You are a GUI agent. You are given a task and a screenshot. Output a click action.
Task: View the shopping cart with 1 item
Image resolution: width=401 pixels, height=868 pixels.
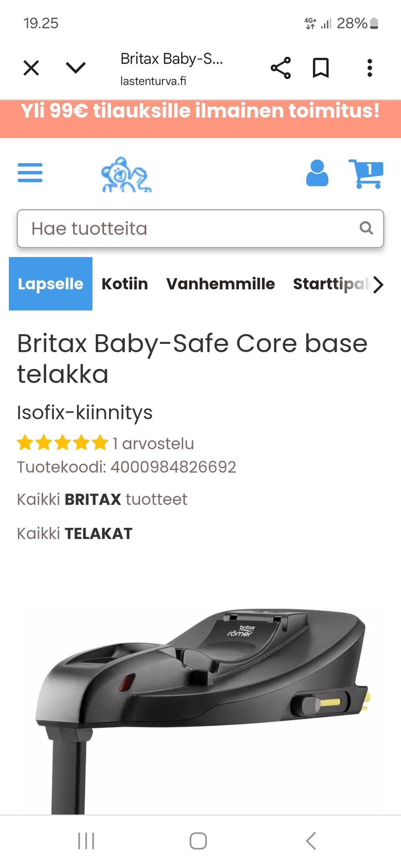click(366, 174)
